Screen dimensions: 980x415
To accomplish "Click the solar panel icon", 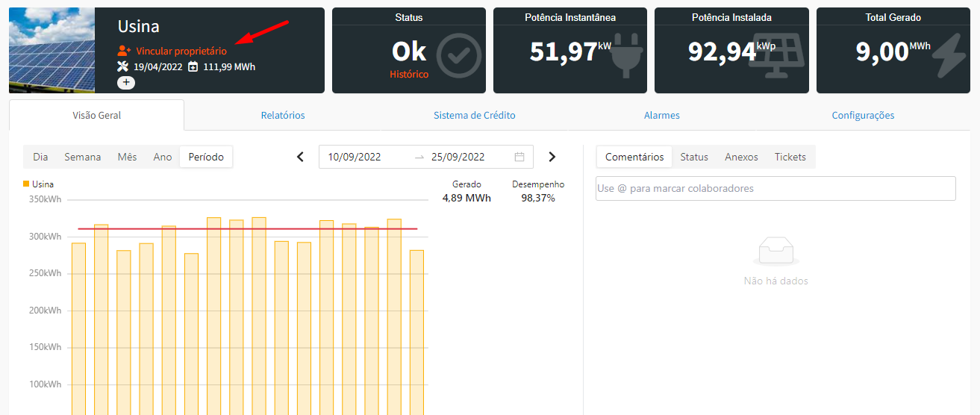I will 777,55.
